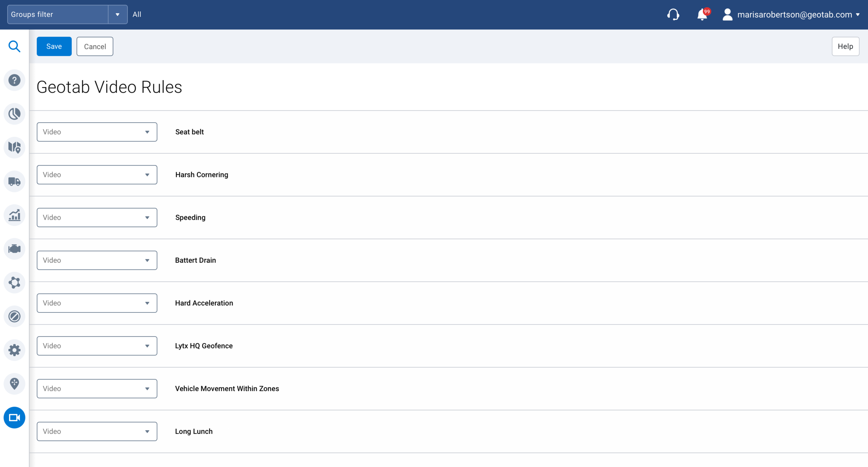Click the Vehicle Movement Within Zones label

[227, 389]
